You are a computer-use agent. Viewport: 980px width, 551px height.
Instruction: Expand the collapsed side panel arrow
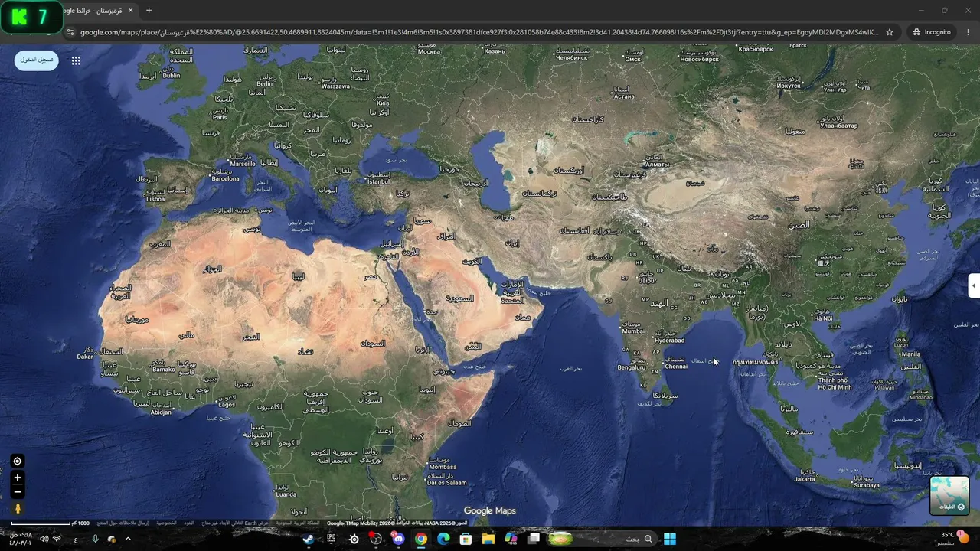[974, 285]
